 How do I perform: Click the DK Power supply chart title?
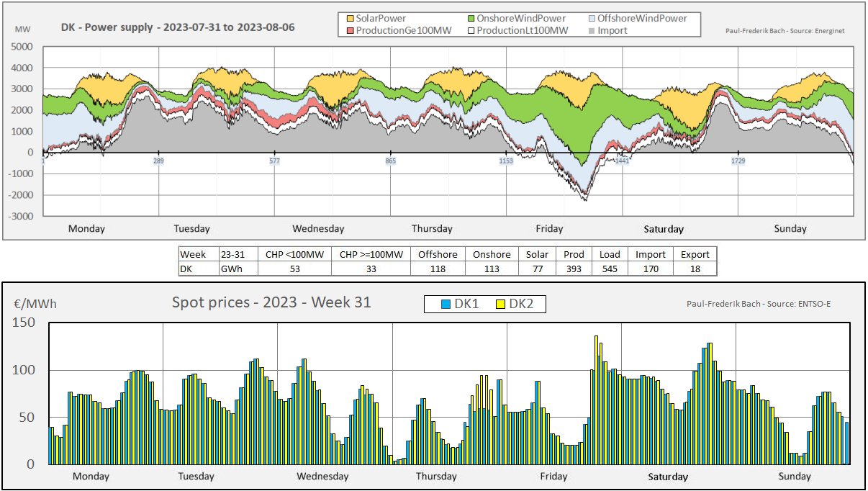pos(178,27)
